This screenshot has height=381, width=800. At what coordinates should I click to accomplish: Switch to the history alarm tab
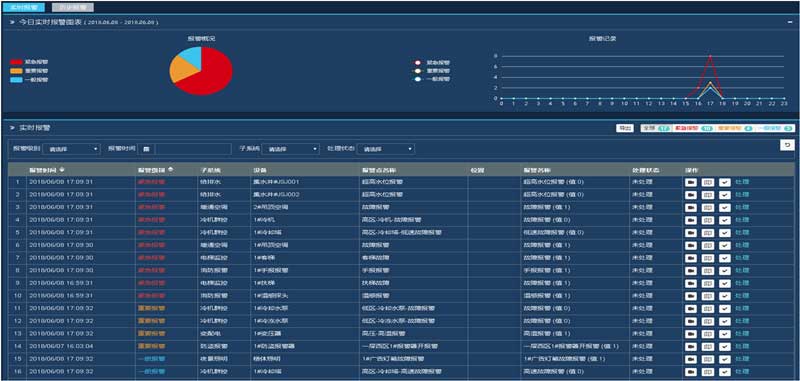72,8
